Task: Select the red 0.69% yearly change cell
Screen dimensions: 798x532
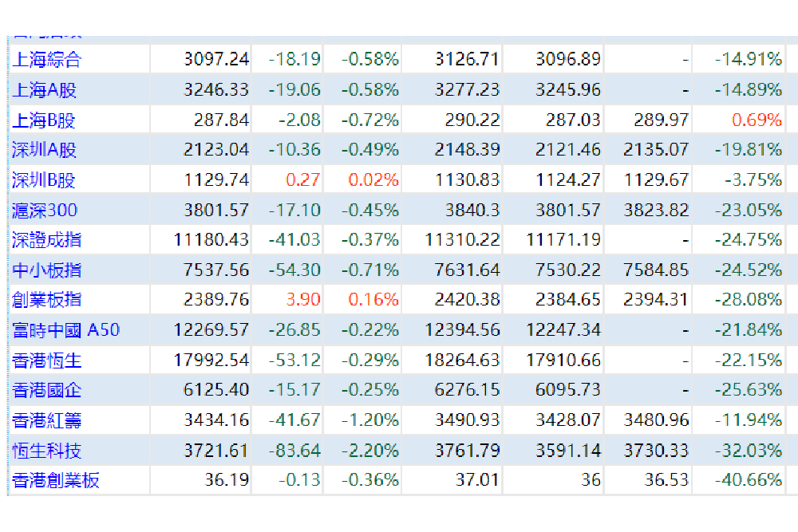Action: 757,120
